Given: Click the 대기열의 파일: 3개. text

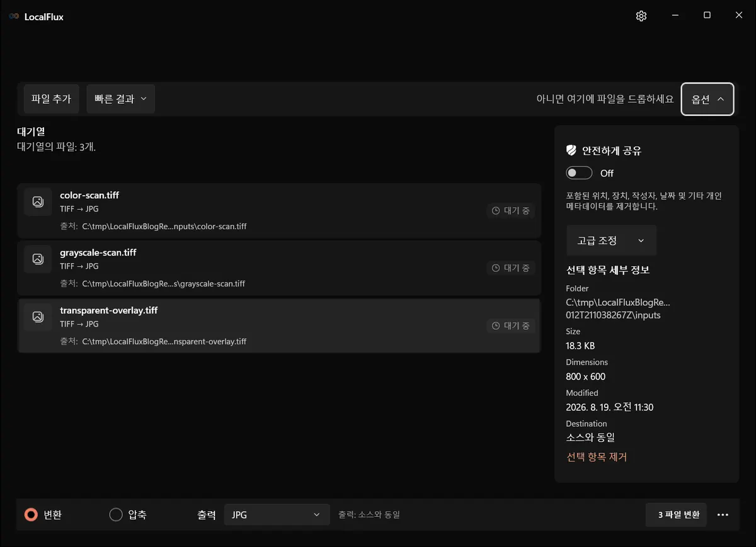Looking at the screenshot, I should pos(56,147).
